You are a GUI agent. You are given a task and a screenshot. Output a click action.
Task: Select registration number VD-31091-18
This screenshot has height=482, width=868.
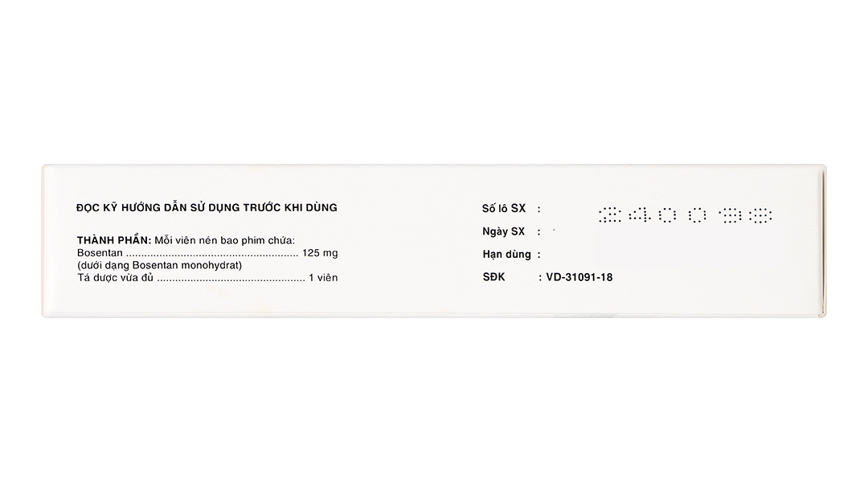579,277
